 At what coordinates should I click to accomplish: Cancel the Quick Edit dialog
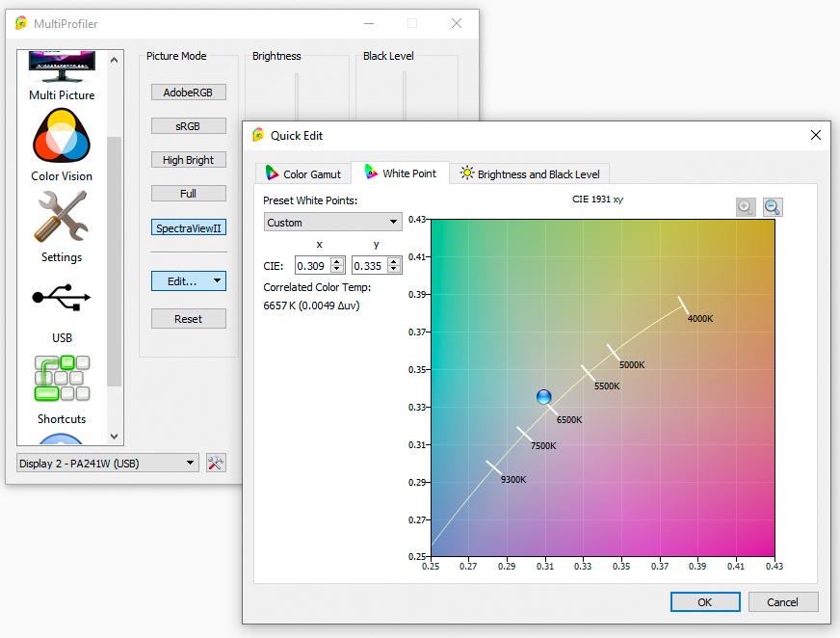click(x=782, y=602)
